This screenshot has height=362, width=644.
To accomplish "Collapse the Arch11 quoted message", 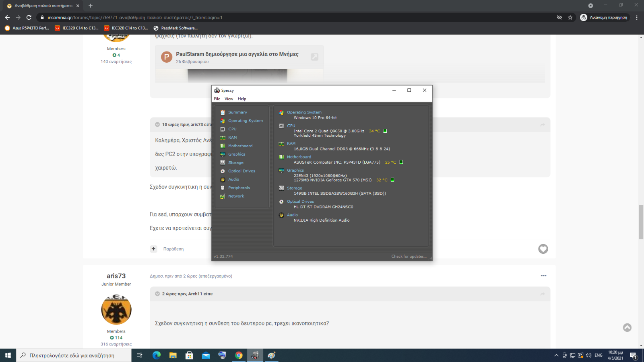I will (x=157, y=294).
